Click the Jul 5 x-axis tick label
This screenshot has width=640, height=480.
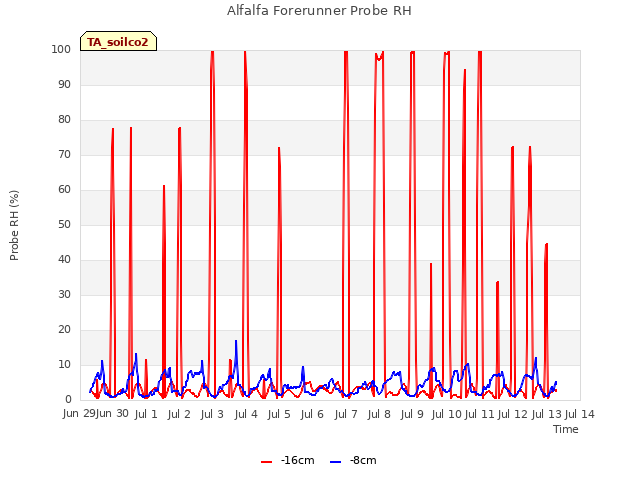[x=279, y=414]
